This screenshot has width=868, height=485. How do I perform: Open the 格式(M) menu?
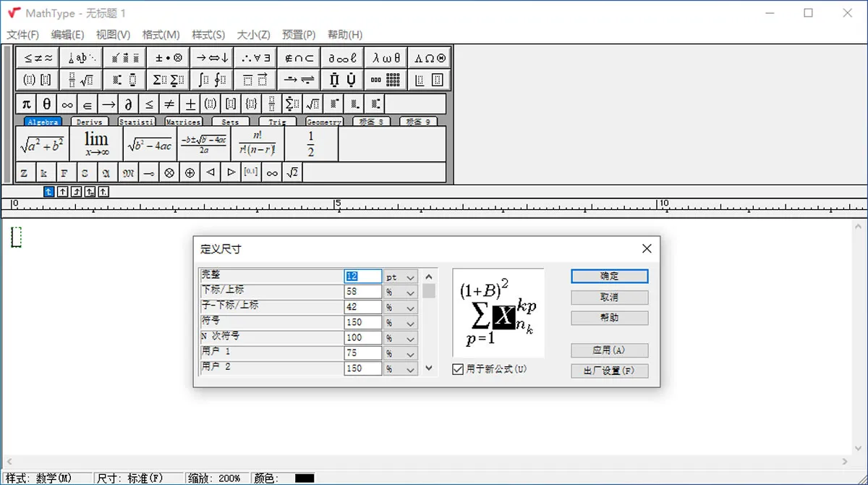(161, 35)
